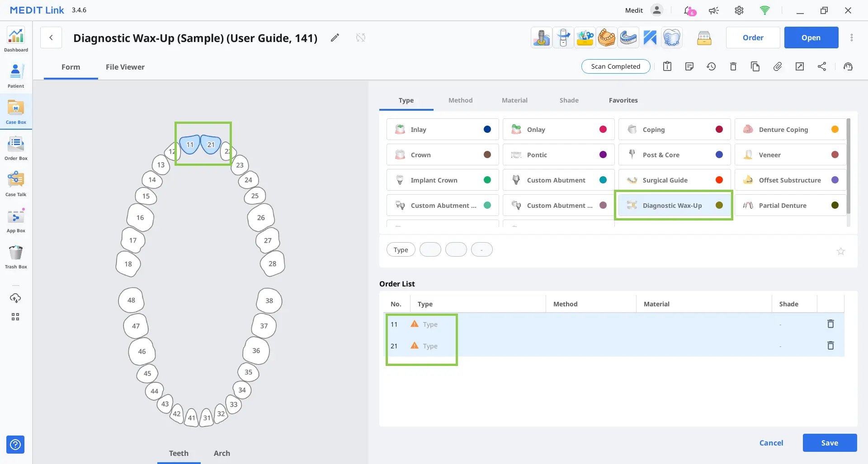The height and width of the screenshot is (464, 868).
Task: Launch the blue tooth crown app icon
Action: [672, 37]
